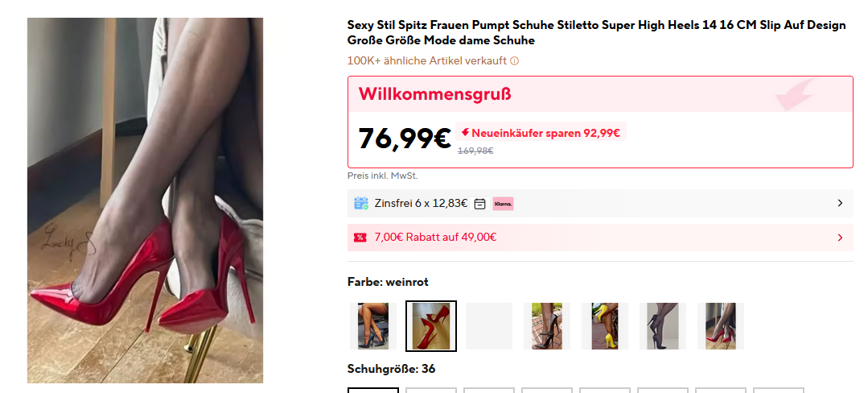Screen dimensions: 868x393
Task: Click the 100K+ ähnliche Artikel verkauft text
Action: [427, 61]
